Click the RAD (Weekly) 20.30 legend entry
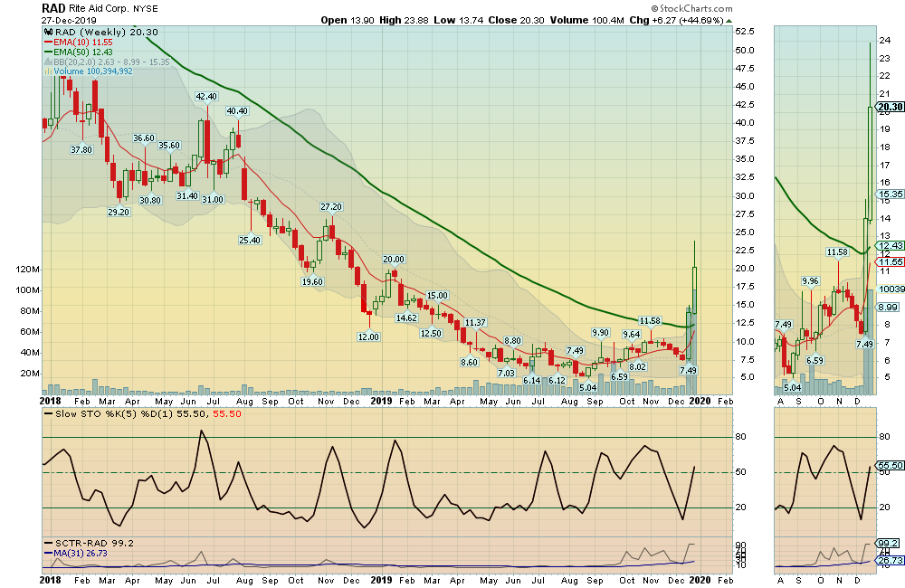Viewport: 905px width, 588px height. (x=106, y=33)
